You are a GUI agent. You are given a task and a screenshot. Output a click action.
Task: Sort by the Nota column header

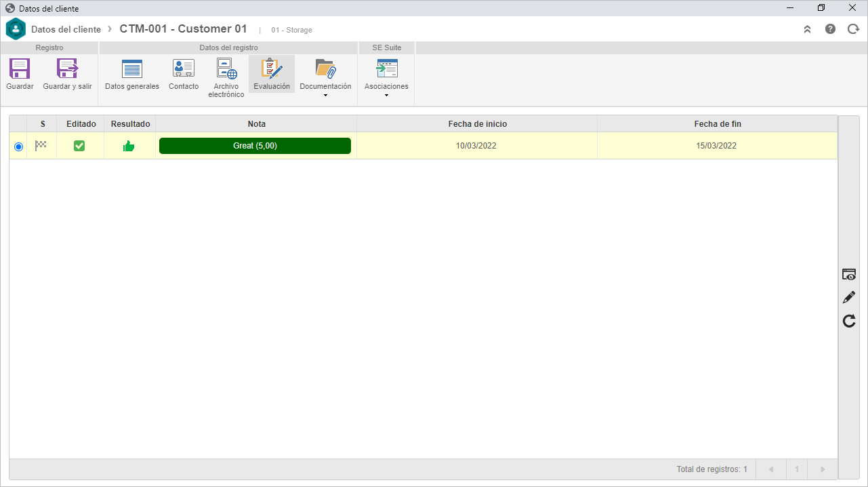(x=257, y=124)
